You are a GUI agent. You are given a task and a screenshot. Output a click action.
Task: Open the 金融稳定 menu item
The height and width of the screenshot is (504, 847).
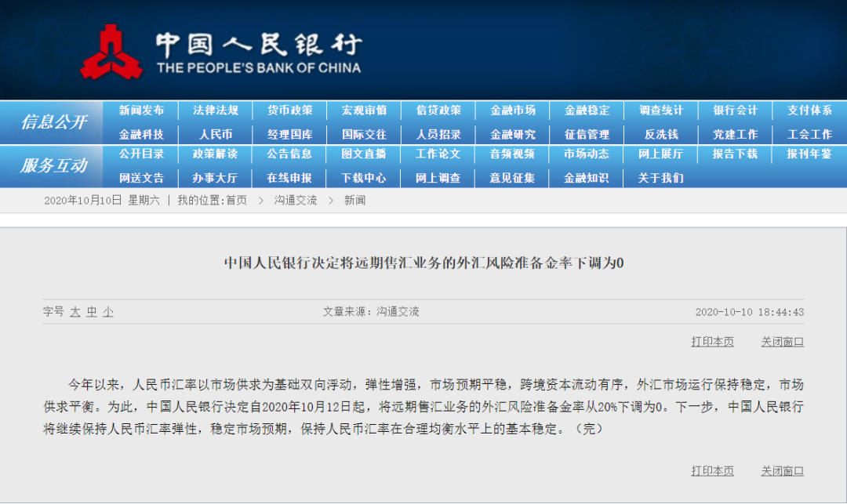(x=587, y=111)
